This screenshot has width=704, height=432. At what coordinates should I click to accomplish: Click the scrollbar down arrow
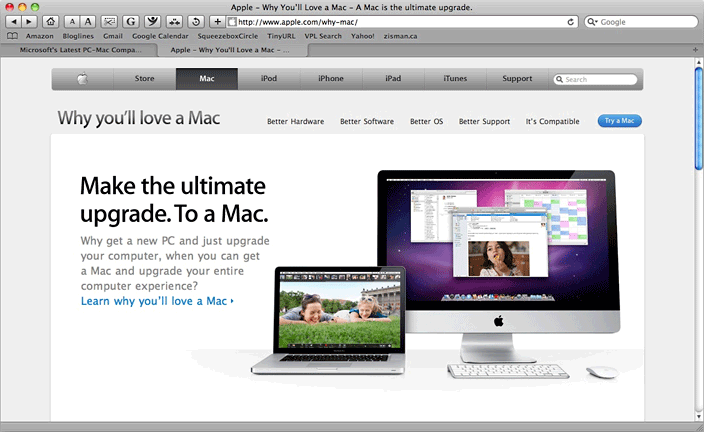coord(699,416)
